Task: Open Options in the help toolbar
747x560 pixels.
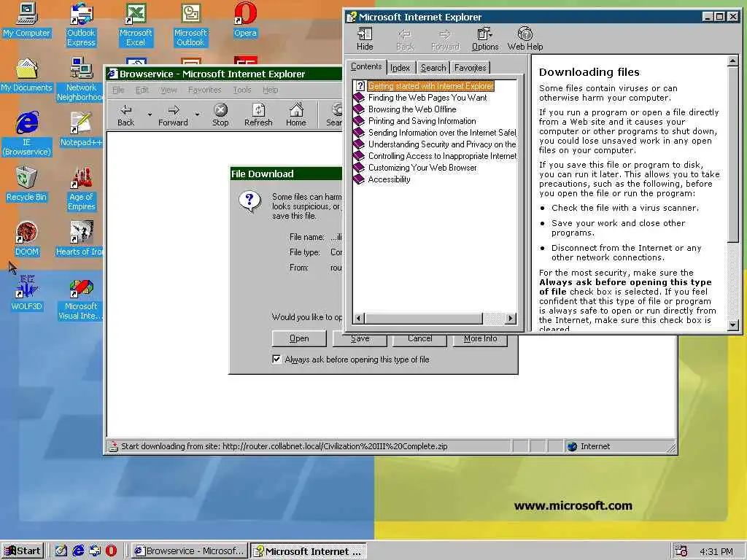Action: pos(485,39)
